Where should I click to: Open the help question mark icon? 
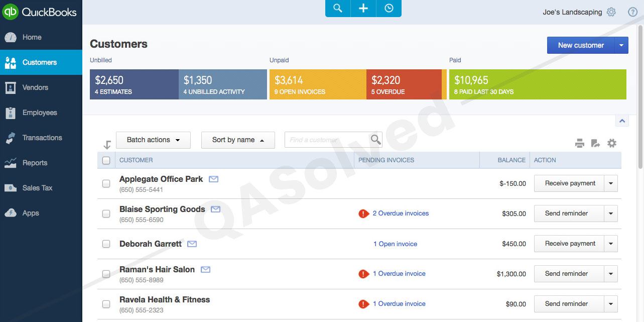point(632,12)
